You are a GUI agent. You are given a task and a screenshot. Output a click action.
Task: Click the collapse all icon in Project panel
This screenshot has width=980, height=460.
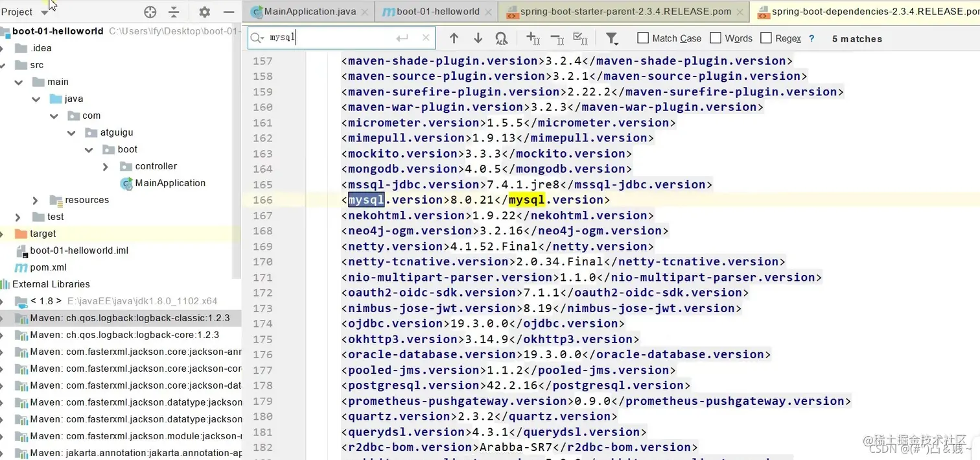174,12
